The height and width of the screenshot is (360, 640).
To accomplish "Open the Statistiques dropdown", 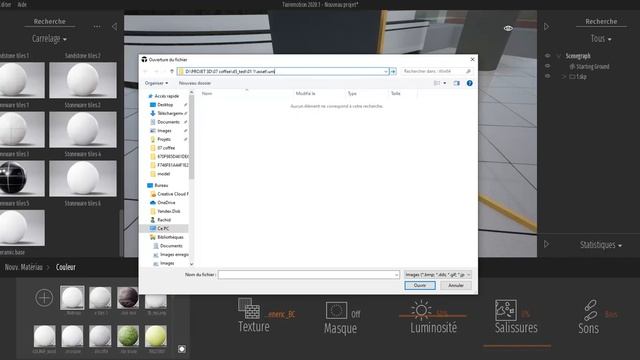I will 601,245.
